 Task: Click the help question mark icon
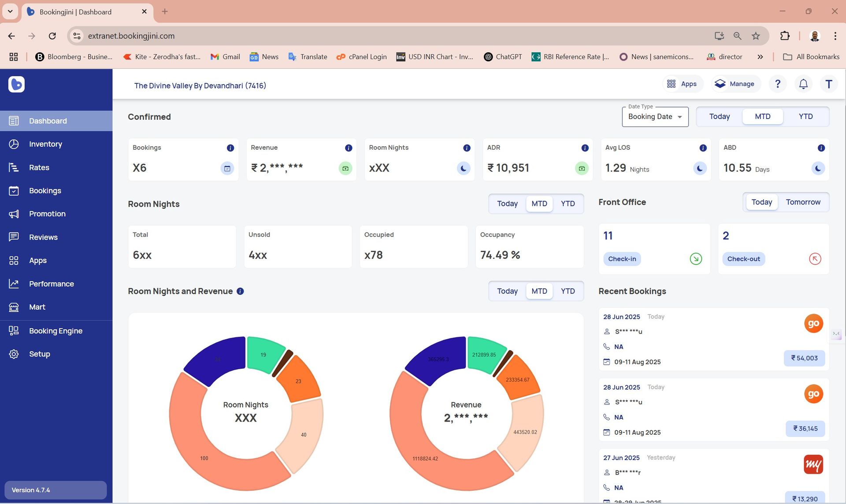(778, 84)
